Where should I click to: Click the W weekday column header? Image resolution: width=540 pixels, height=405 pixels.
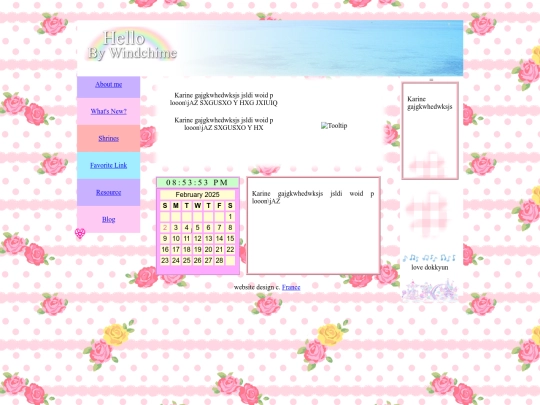click(x=197, y=206)
